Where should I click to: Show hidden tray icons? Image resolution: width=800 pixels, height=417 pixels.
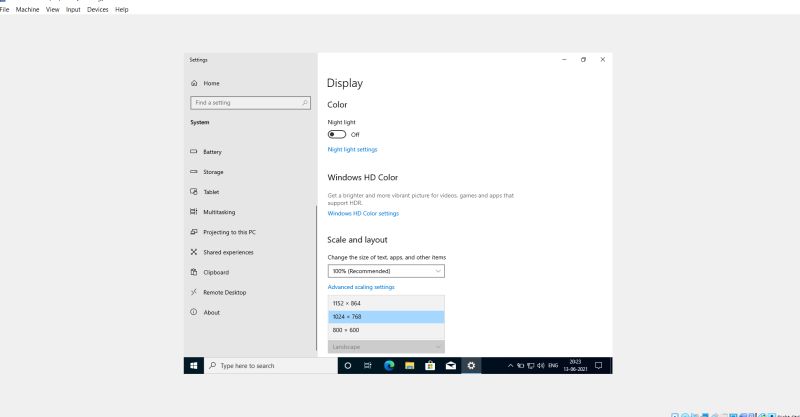(x=510, y=365)
